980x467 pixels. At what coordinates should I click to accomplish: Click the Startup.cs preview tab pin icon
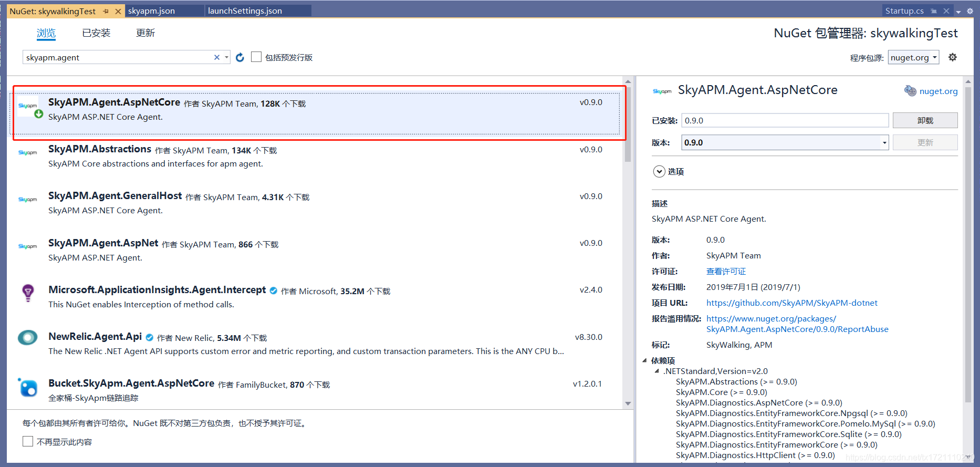(934, 11)
